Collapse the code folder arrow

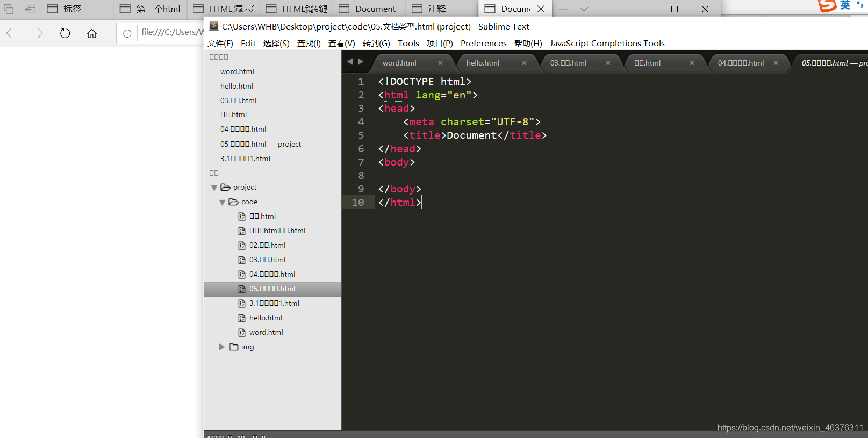[x=222, y=202]
